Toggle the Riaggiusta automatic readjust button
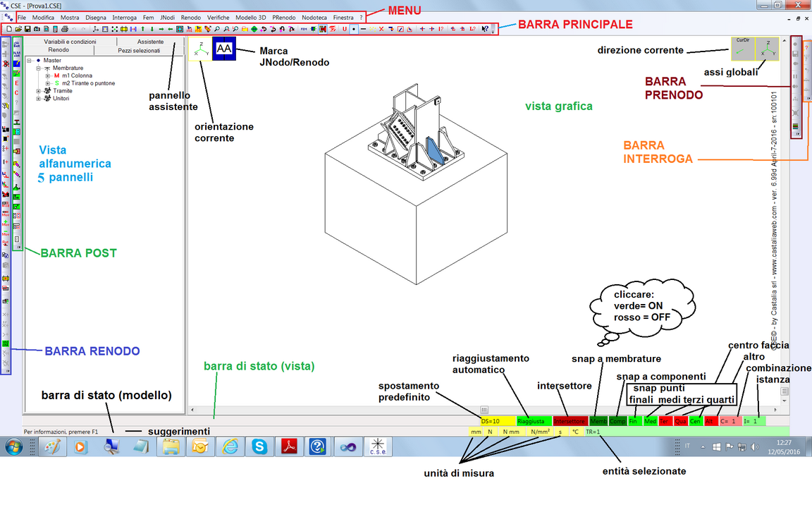Image resolution: width=812 pixels, height=505 pixels. click(x=534, y=421)
